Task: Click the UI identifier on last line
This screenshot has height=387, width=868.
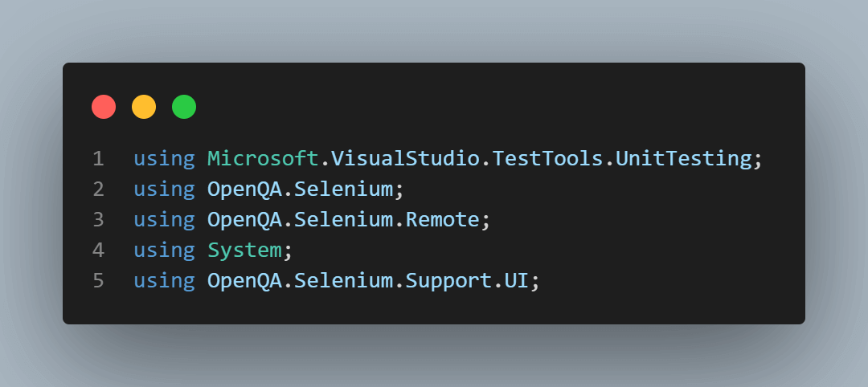Action: pyautogui.click(x=517, y=281)
